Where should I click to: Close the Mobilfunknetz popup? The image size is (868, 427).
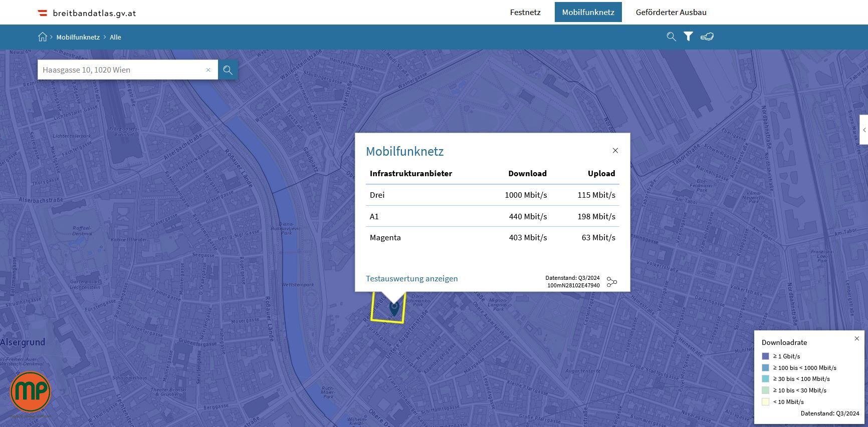[x=615, y=151]
